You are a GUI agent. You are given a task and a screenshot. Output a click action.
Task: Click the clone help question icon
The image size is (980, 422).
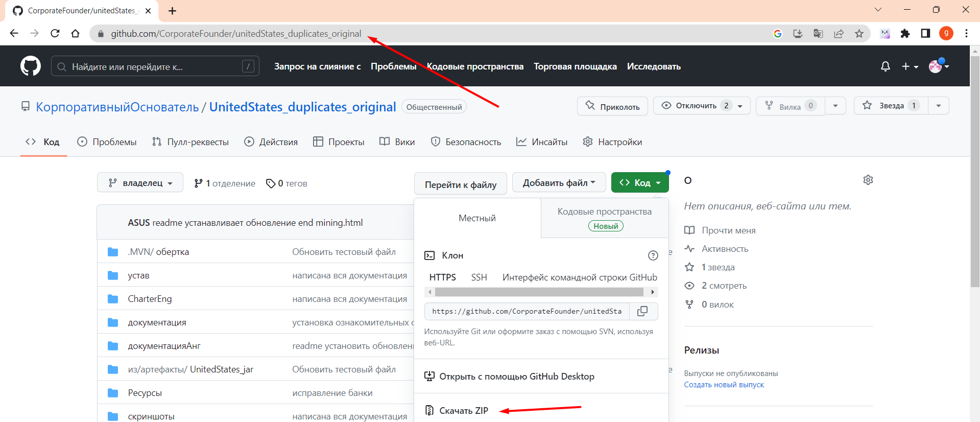pyautogui.click(x=653, y=255)
